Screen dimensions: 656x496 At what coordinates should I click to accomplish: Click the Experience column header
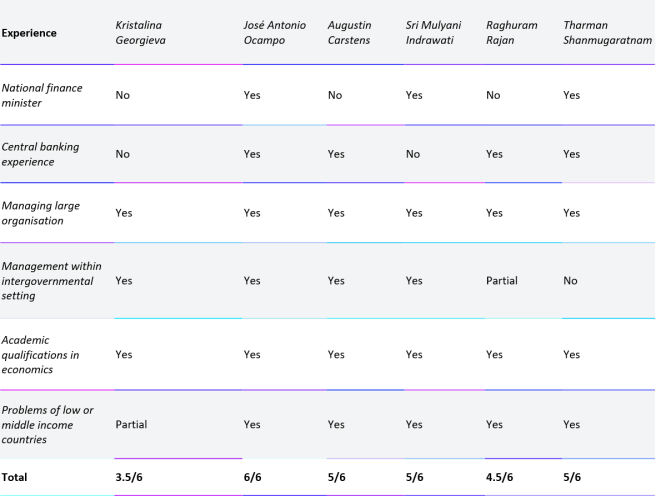click(x=29, y=33)
